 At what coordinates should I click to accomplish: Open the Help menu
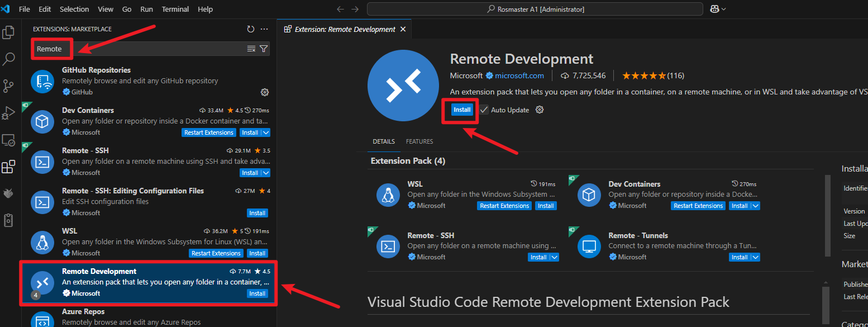pyautogui.click(x=205, y=9)
